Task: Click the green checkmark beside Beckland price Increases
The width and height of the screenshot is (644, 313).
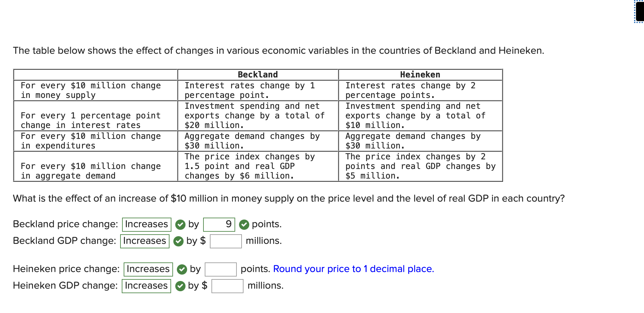Action: click(180, 224)
